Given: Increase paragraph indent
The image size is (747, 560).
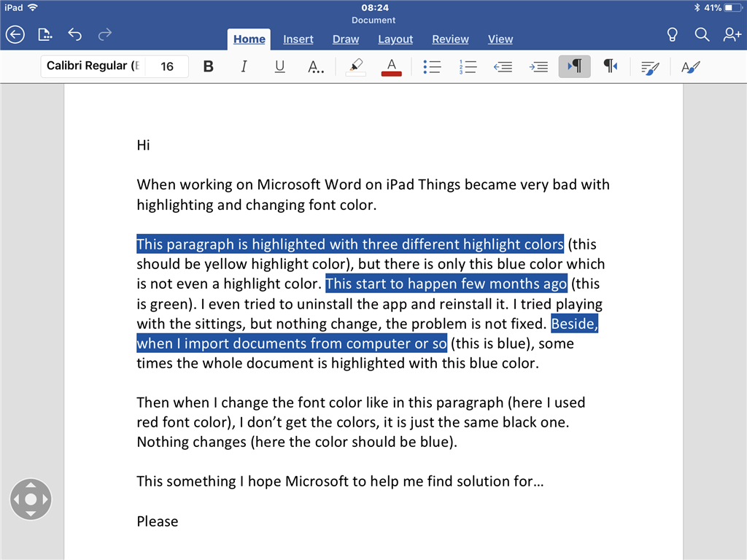Looking at the screenshot, I should tap(538, 66).
